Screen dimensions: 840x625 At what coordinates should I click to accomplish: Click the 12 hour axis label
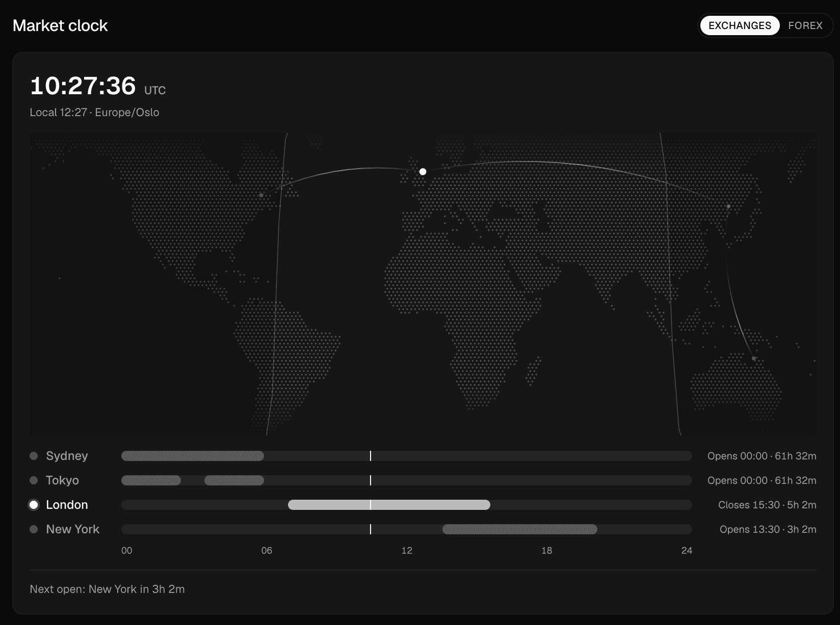click(x=407, y=551)
